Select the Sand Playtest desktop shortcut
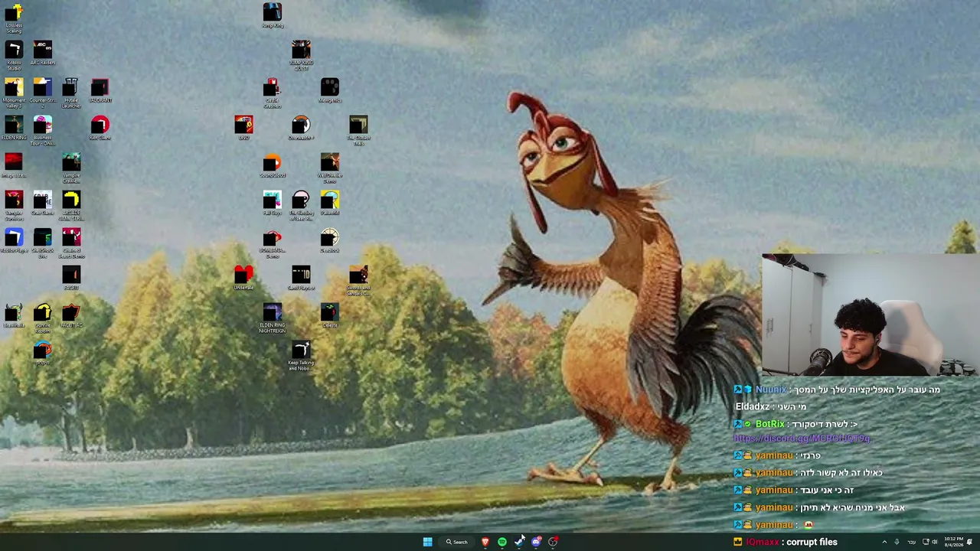980x551 pixels. pos(301,279)
